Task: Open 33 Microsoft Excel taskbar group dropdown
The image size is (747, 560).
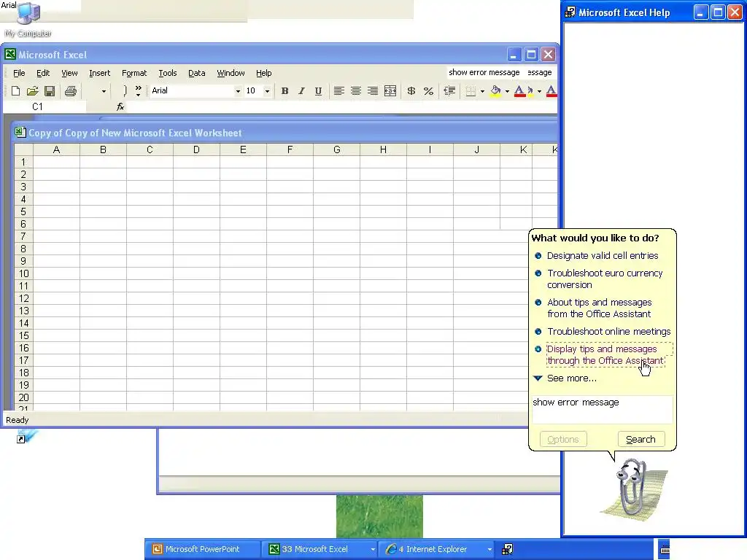Action: point(373,550)
